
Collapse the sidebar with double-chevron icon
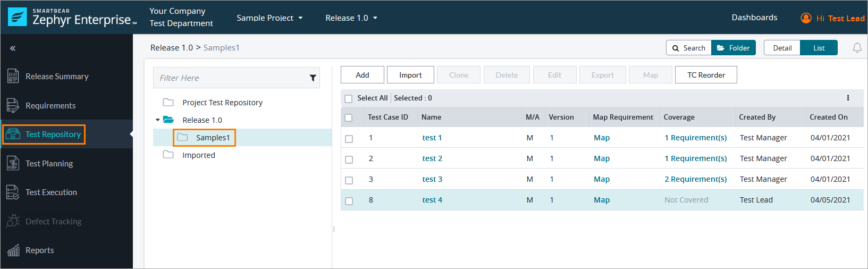pos(13,48)
